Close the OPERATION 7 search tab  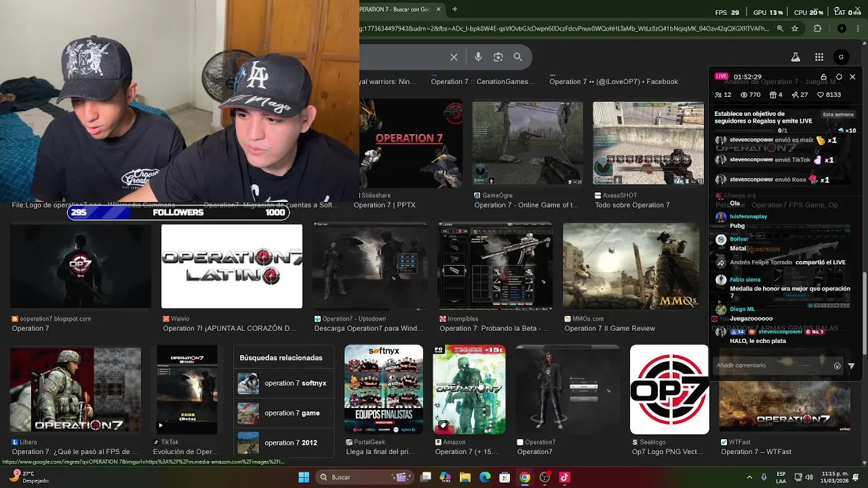(439, 9)
